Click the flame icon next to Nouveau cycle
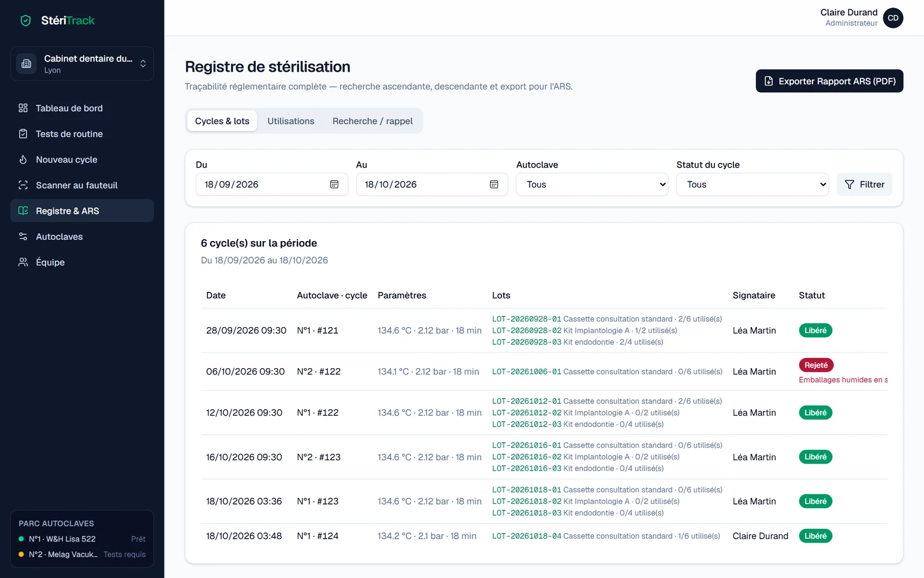The width and height of the screenshot is (924, 578). point(23,160)
